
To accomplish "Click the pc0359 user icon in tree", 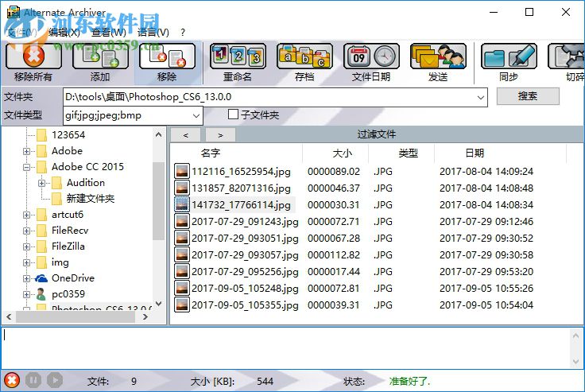I will click(x=41, y=294).
